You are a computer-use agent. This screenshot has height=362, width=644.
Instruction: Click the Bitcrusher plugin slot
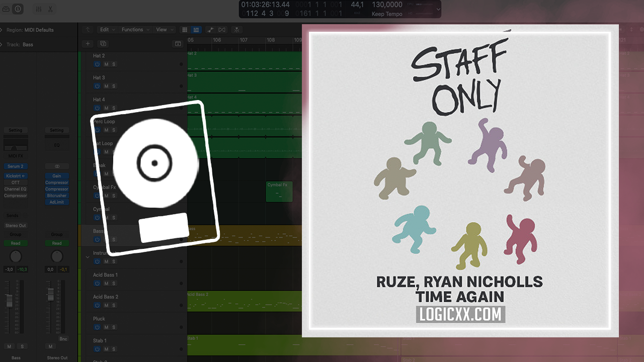click(x=57, y=196)
